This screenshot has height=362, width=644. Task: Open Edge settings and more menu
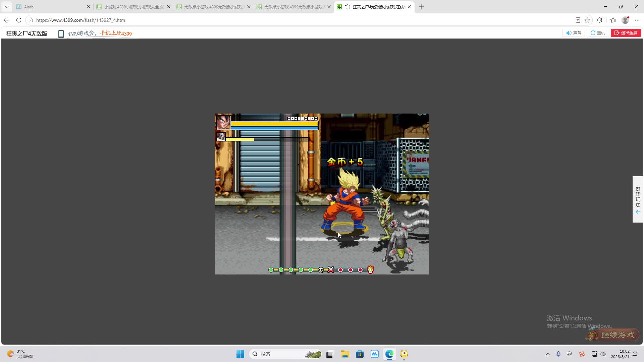pyautogui.click(x=637, y=20)
